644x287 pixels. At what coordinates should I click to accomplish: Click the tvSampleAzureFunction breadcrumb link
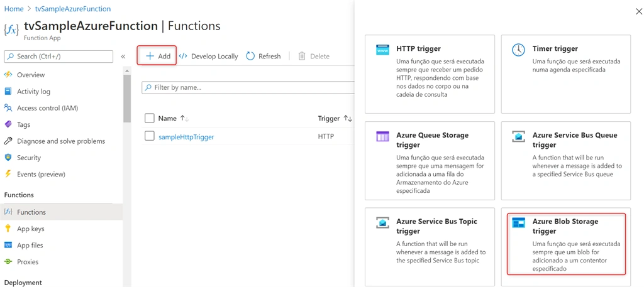pos(73,9)
